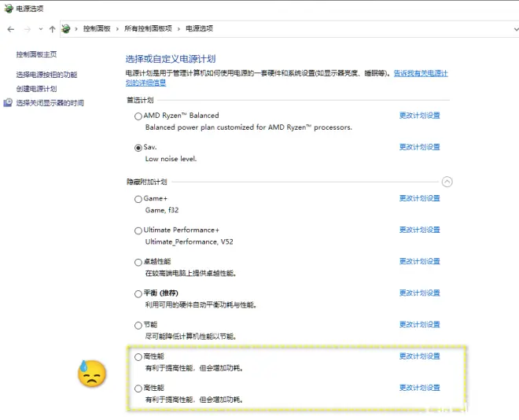Click 电源选项 in the breadcrumb
519x420 pixels.
point(199,29)
